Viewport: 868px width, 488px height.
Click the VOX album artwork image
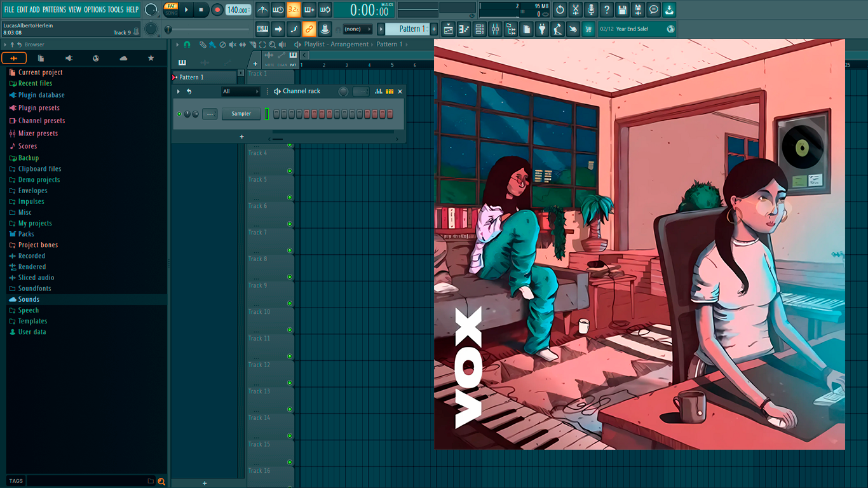click(639, 244)
